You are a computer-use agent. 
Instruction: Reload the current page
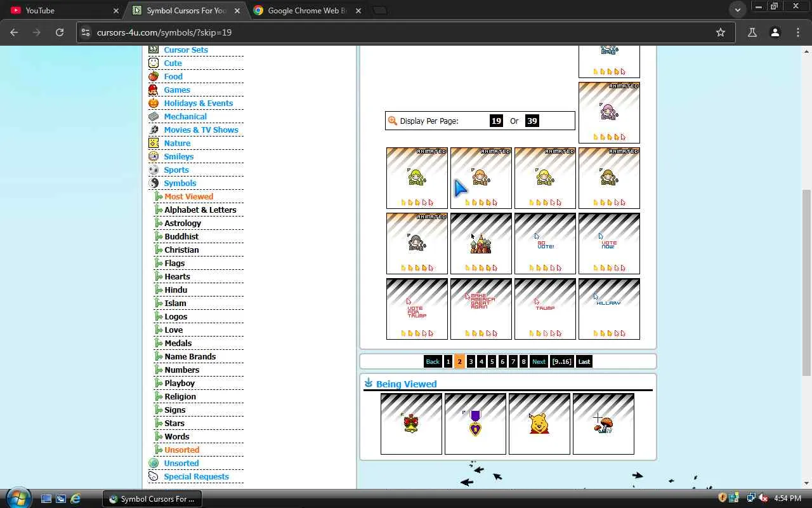point(60,32)
